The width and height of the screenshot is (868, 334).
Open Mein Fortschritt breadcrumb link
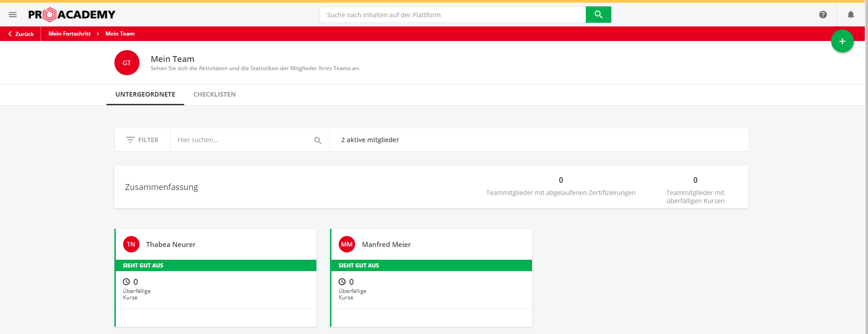[x=69, y=34]
